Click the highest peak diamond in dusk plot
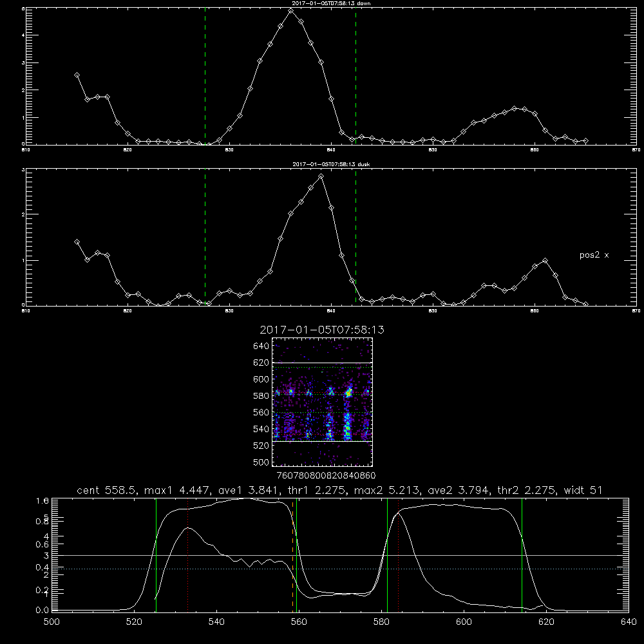 321,176
